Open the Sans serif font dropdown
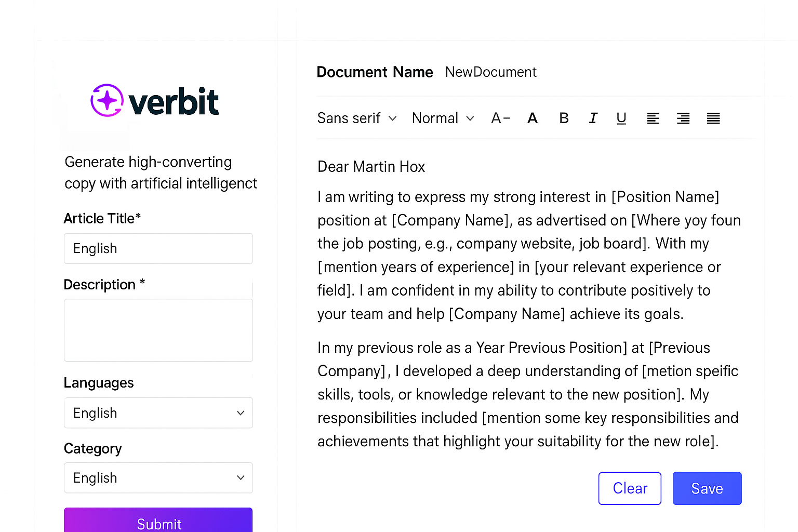This screenshot has width=798, height=532. (x=357, y=118)
